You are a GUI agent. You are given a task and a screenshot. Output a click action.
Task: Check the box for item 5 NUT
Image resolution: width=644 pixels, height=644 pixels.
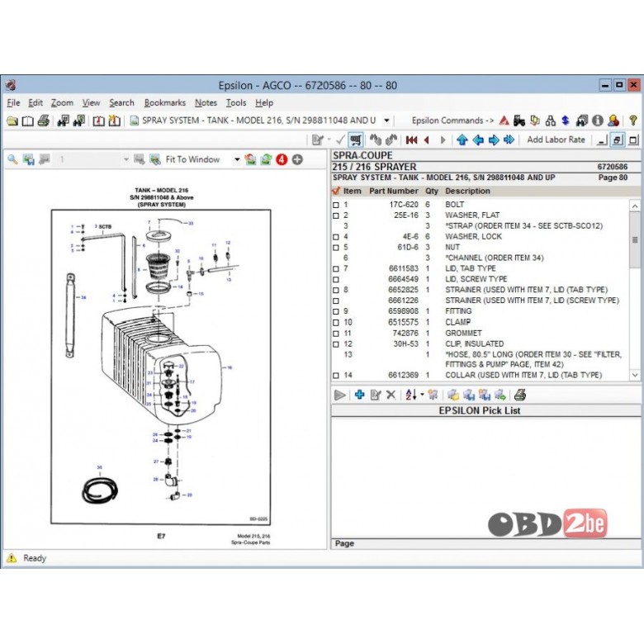[336, 248]
